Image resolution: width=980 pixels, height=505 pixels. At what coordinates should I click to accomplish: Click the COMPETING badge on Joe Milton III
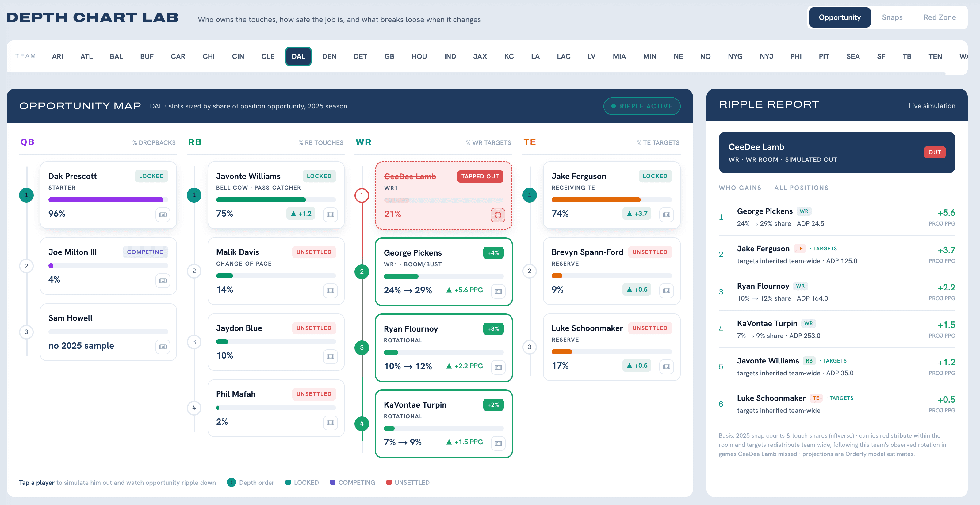pyautogui.click(x=145, y=252)
